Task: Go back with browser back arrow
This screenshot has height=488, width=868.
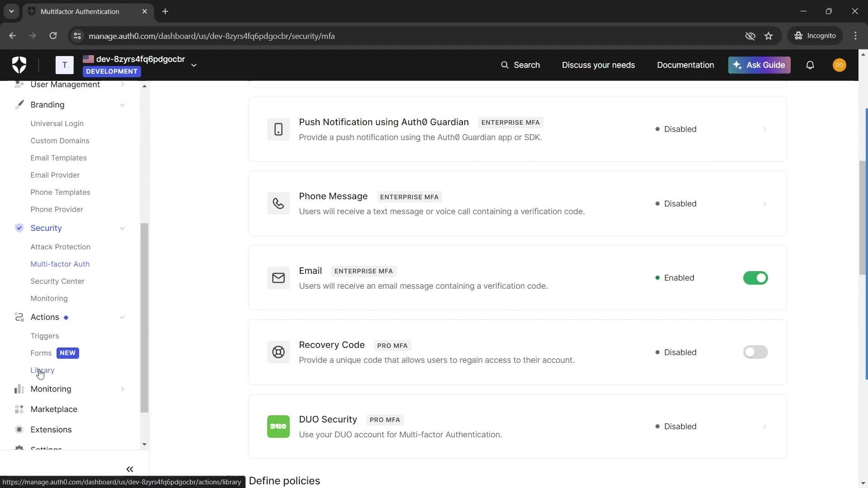Action: tap(12, 36)
